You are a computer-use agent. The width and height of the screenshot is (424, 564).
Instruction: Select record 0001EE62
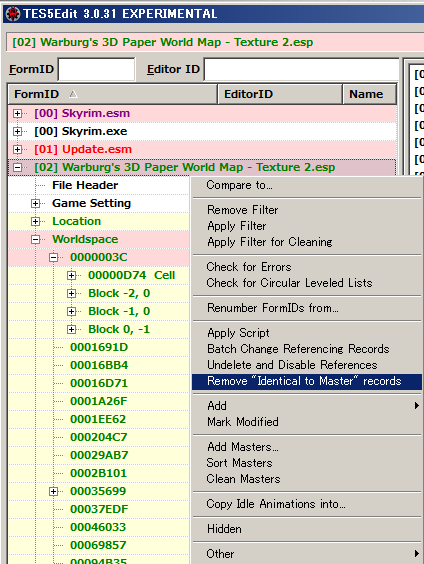click(98, 419)
